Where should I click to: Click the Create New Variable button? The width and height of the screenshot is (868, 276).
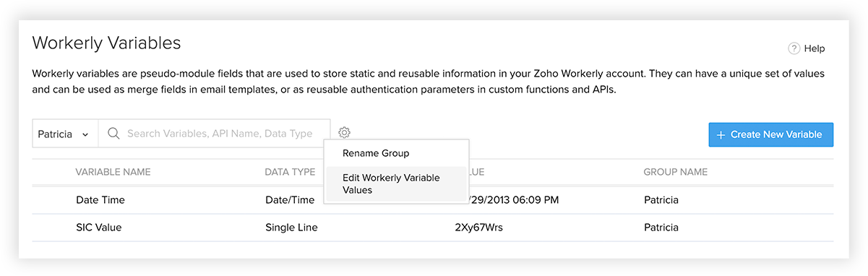click(771, 134)
